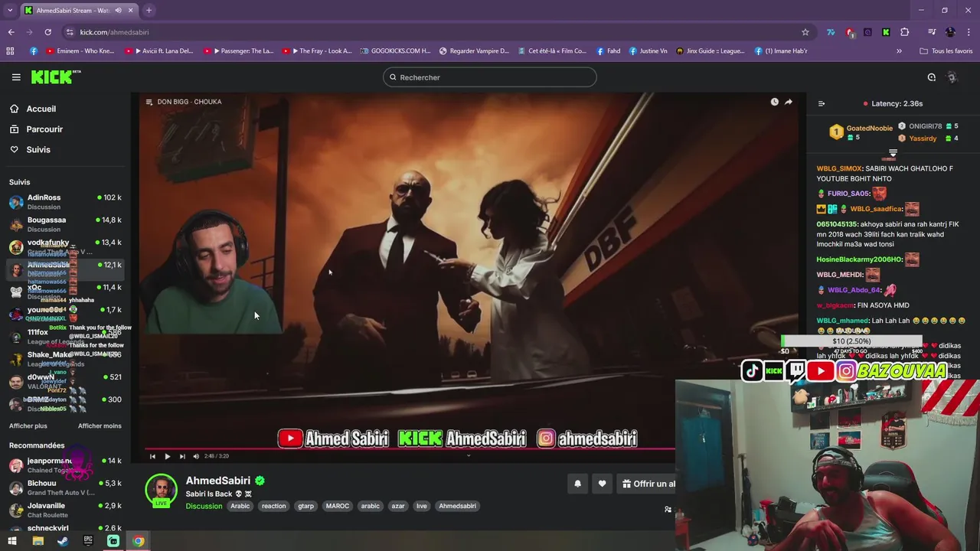Viewport: 980px width, 551px height.
Task: Click HosineBlackarmy2006HO username in chat
Action: point(860,259)
